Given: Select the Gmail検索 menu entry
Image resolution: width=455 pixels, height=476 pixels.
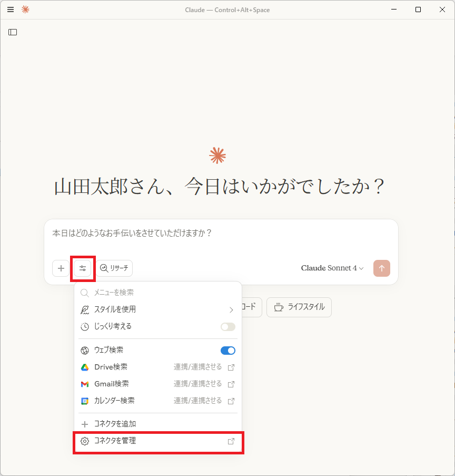Looking at the screenshot, I should (158, 384).
